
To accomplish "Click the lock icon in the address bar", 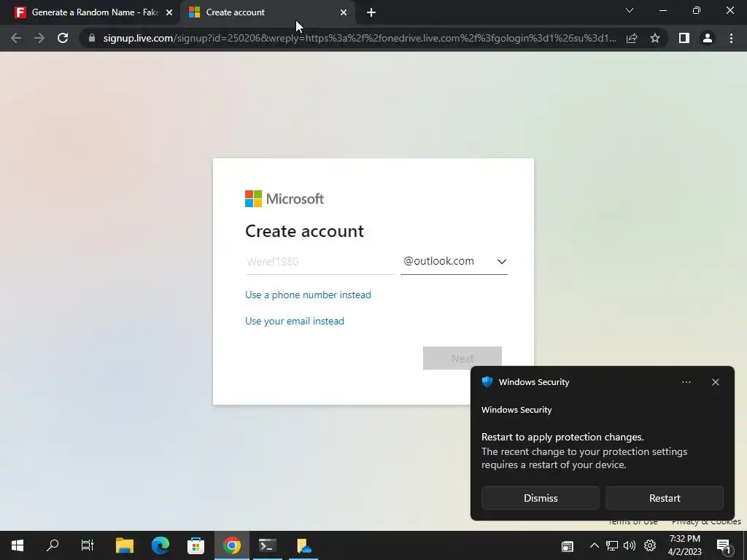I will pos(92,38).
